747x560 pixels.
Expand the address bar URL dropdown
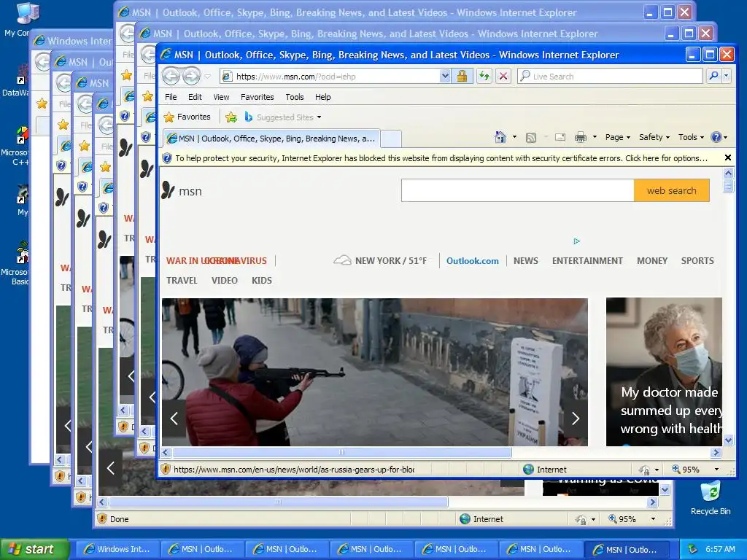(x=444, y=76)
